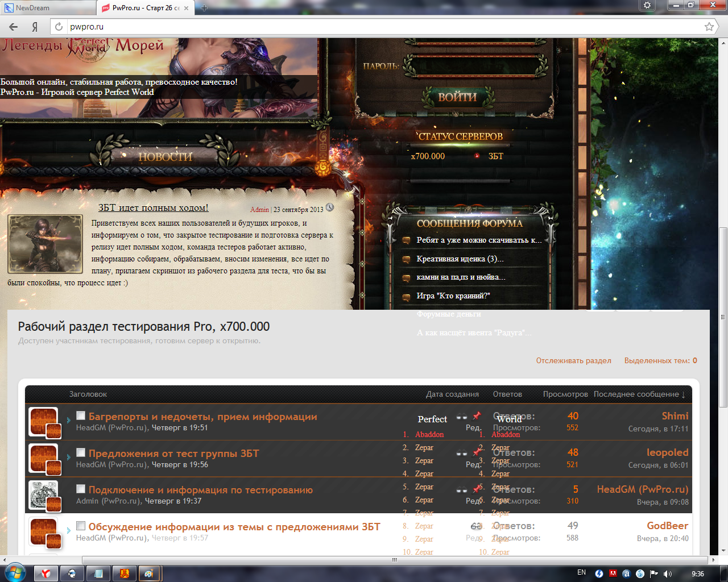Screen dimensions: 728x582
Task: Jump to unread arrow beside "Багрепорты и недочеты"
Action: tap(68, 421)
